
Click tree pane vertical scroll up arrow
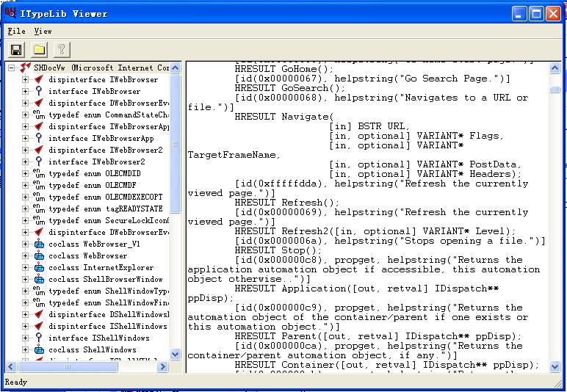click(175, 68)
